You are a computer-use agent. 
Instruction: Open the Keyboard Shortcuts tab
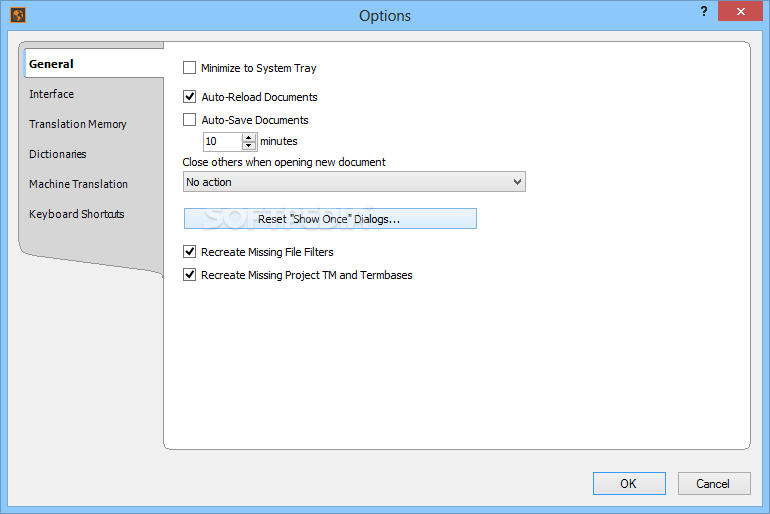click(77, 214)
